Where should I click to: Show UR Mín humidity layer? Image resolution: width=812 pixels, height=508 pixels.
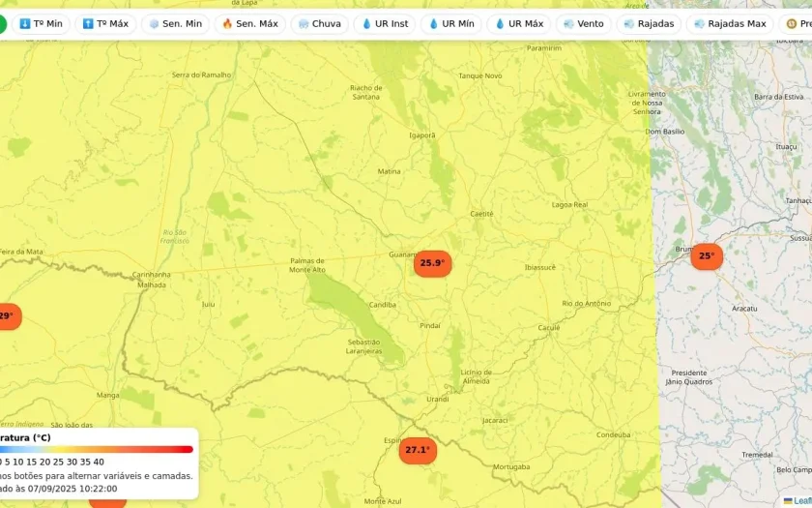[451, 24]
